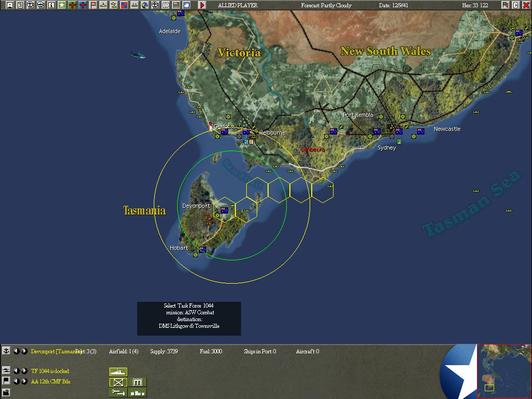Image resolution: width=532 pixels, height=399 pixels.
Task: Click the Sydney label on map
Action: click(x=387, y=148)
